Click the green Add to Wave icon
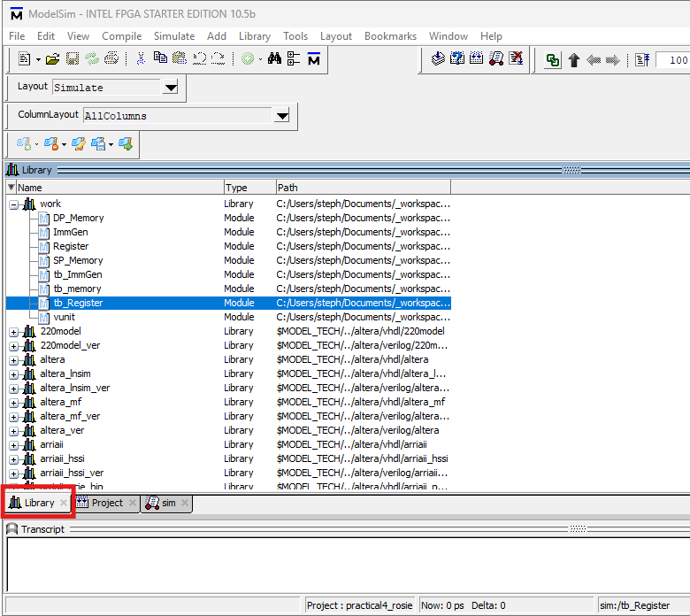 pyautogui.click(x=248, y=58)
